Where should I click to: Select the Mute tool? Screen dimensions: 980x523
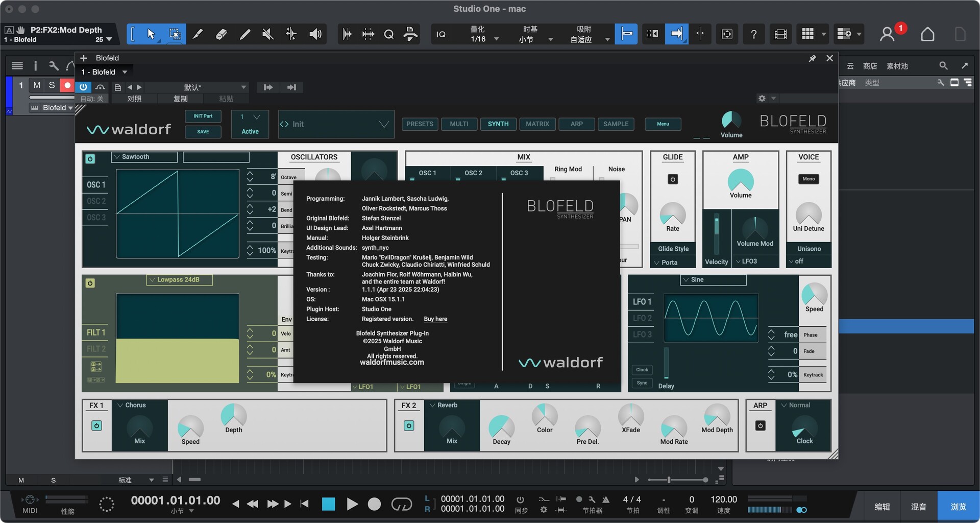(267, 34)
